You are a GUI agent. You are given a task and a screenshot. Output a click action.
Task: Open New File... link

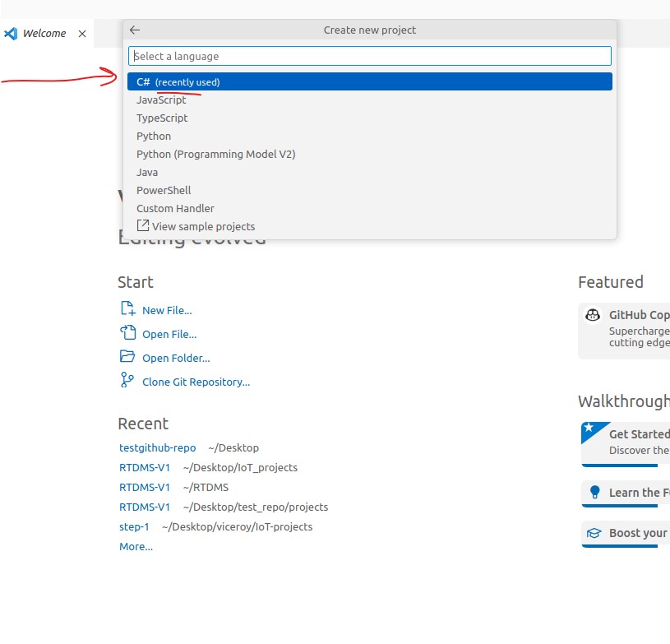[x=167, y=310]
